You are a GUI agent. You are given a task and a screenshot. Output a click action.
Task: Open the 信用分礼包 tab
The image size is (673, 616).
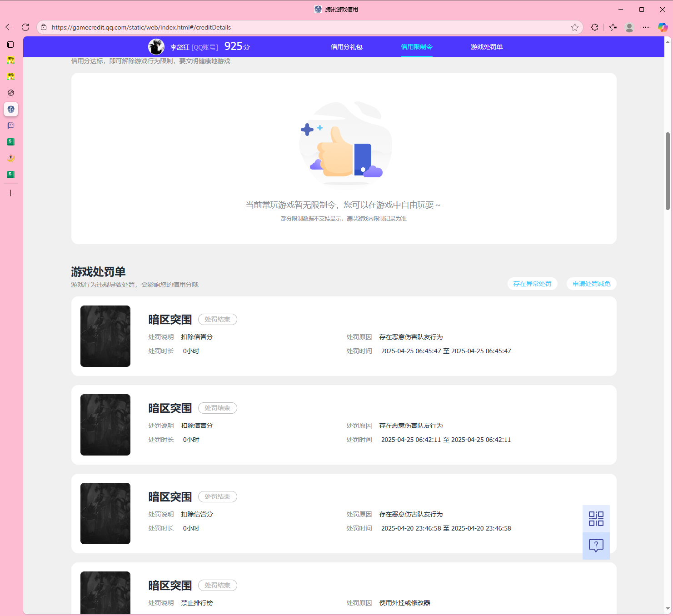(x=347, y=47)
